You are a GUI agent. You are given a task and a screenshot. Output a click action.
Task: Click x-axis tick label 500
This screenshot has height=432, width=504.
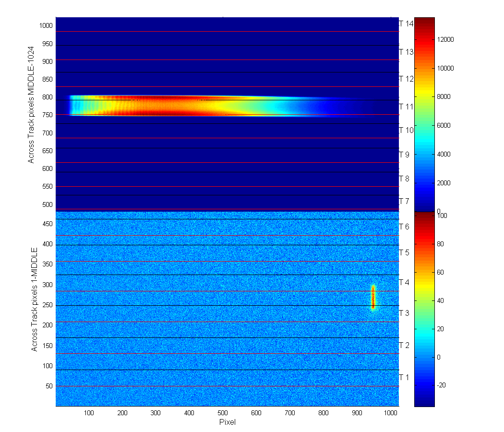[222, 413]
